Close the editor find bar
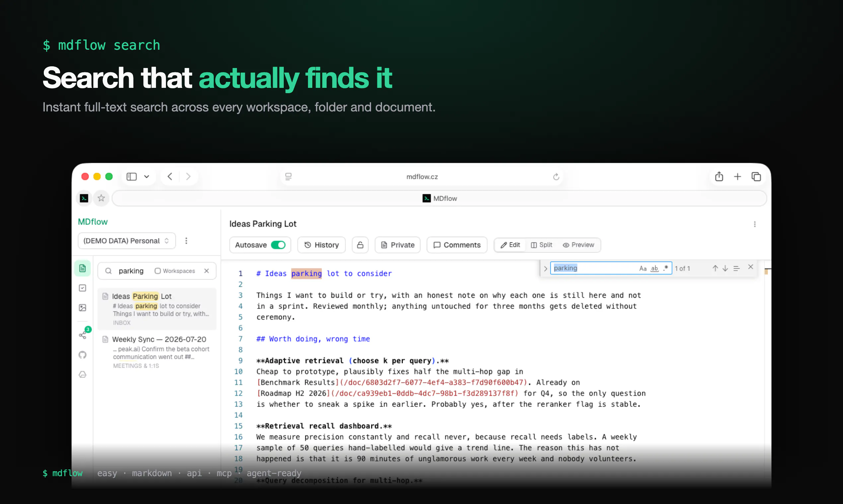Image resolution: width=843 pixels, height=504 pixels. coord(750,267)
